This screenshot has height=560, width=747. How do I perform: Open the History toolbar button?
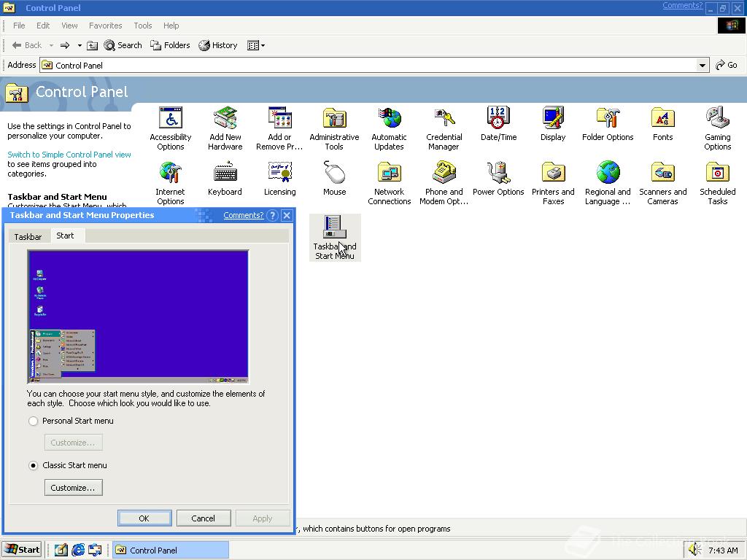pos(218,45)
